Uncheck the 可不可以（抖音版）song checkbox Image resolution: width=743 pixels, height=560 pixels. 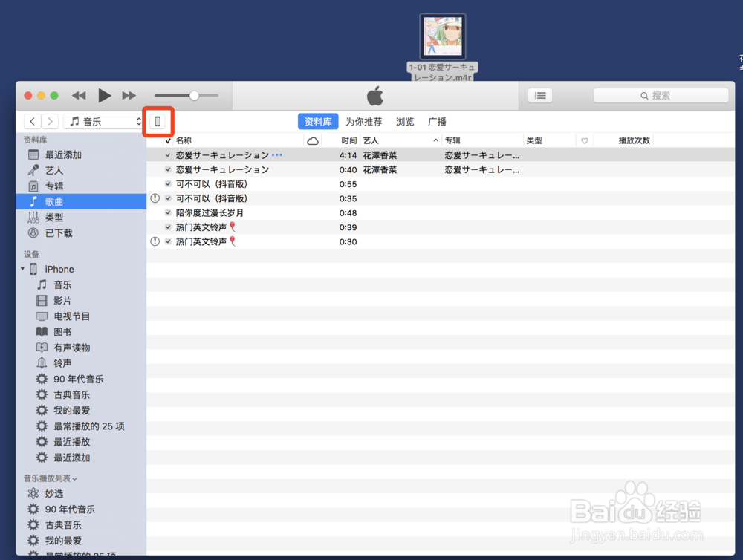(167, 183)
